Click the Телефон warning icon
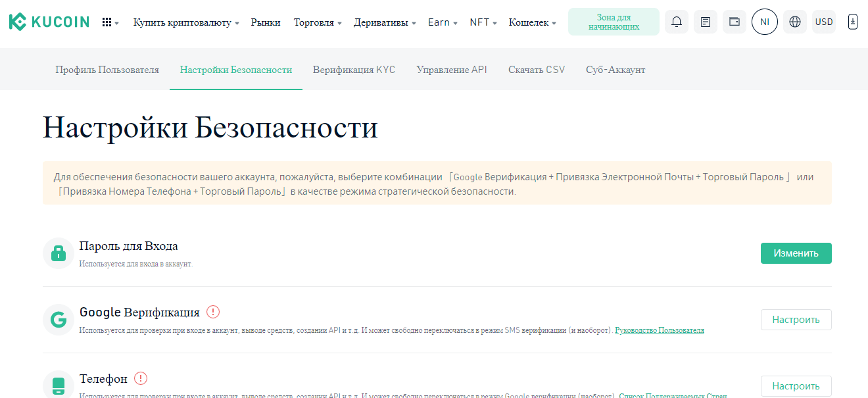Screen dimensions: 868x398 click(x=141, y=378)
